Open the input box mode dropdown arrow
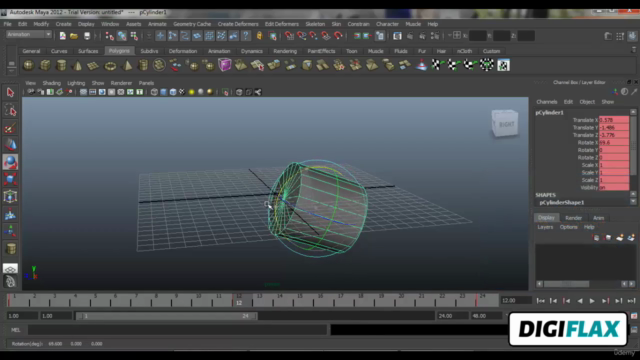This screenshot has height=360, width=640. [449, 36]
